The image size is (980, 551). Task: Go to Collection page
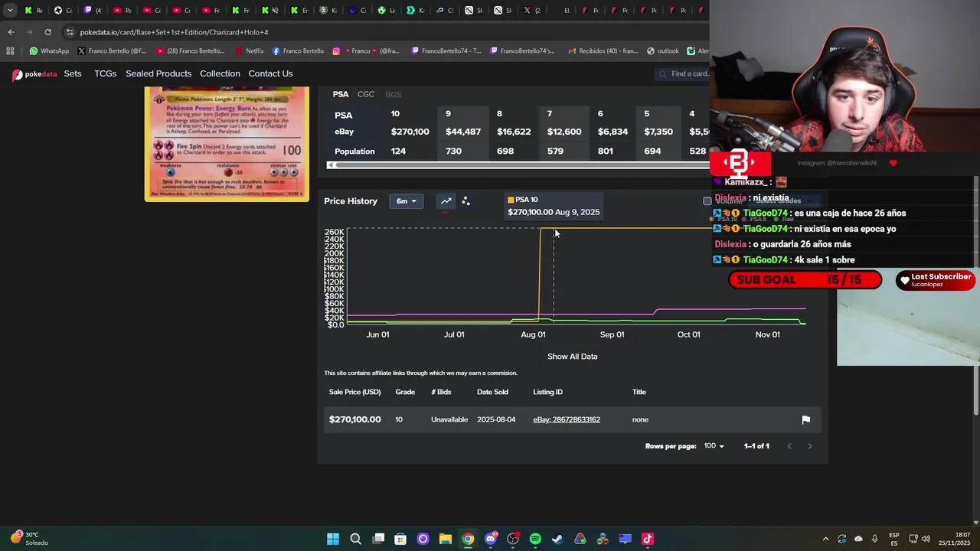click(x=220, y=73)
